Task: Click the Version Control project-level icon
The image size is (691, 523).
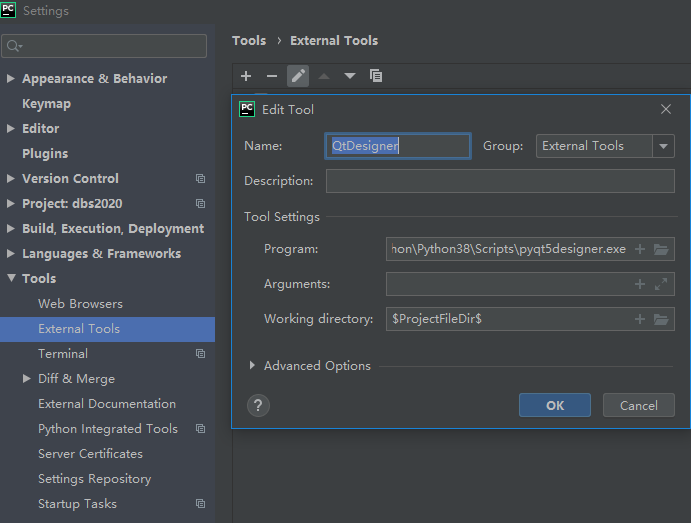Action: point(201,178)
